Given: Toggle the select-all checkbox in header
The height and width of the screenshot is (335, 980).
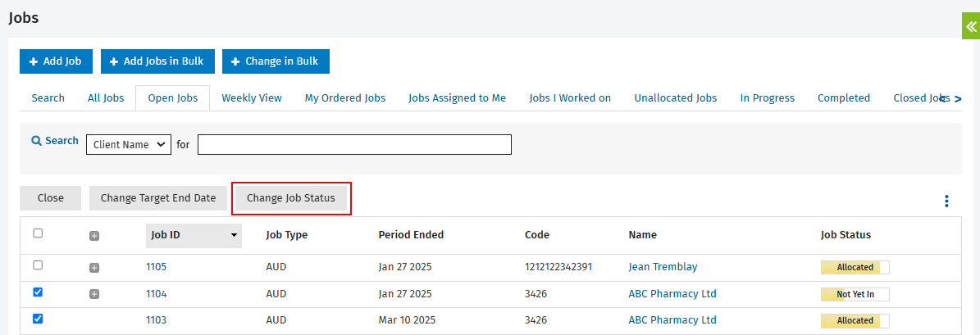Looking at the screenshot, I should tap(38, 233).
